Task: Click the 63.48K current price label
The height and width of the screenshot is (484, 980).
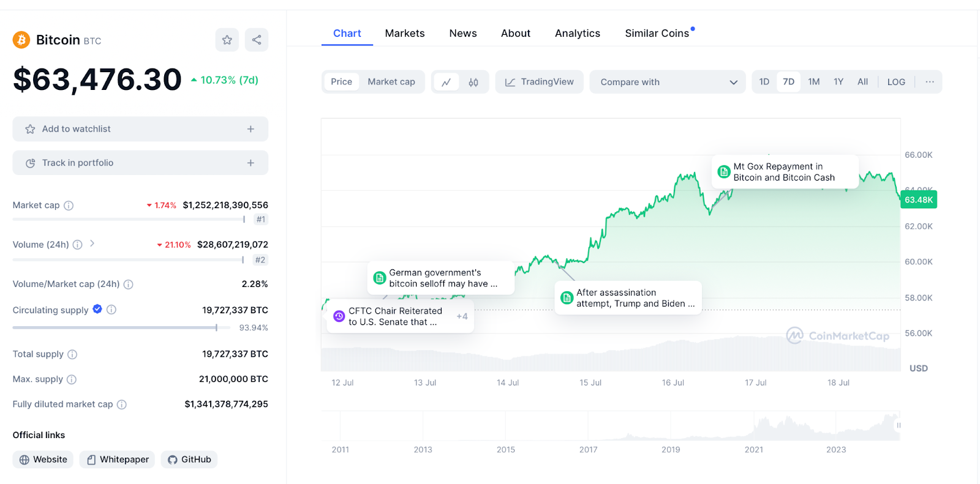Action: tap(919, 200)
